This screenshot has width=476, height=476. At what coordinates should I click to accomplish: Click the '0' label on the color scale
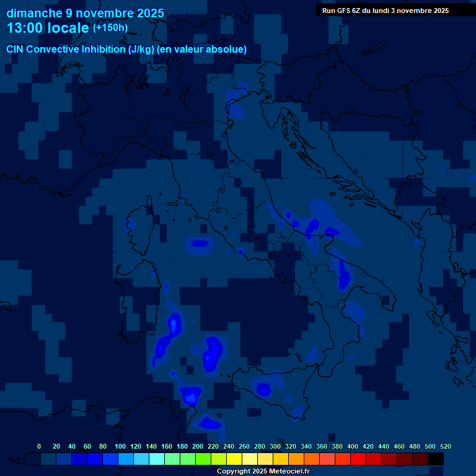pyautogui.click(x=39, y=446)
